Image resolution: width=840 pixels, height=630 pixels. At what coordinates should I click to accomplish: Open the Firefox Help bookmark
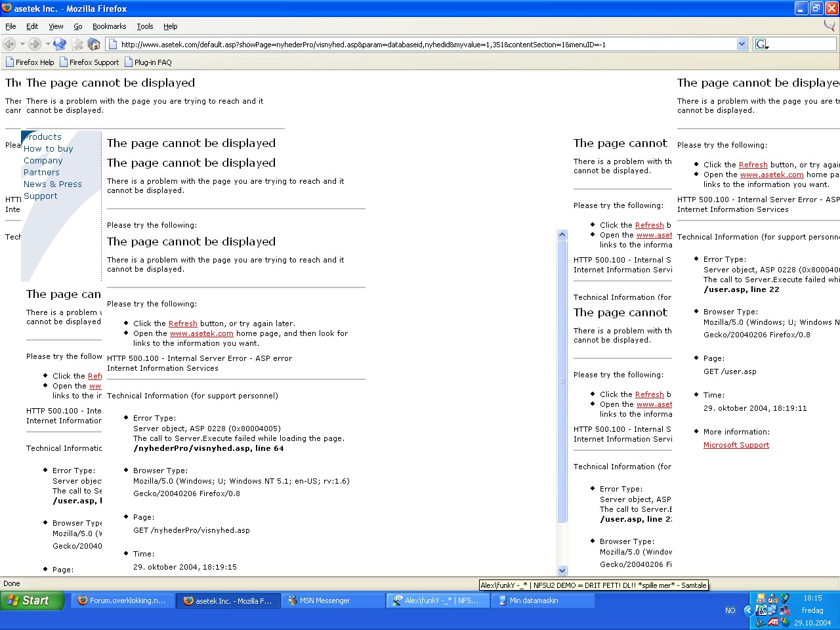click(30, 62)
